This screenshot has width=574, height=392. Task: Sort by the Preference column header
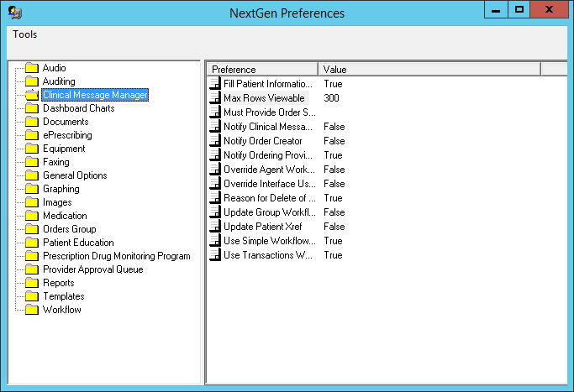pos(262,70)
